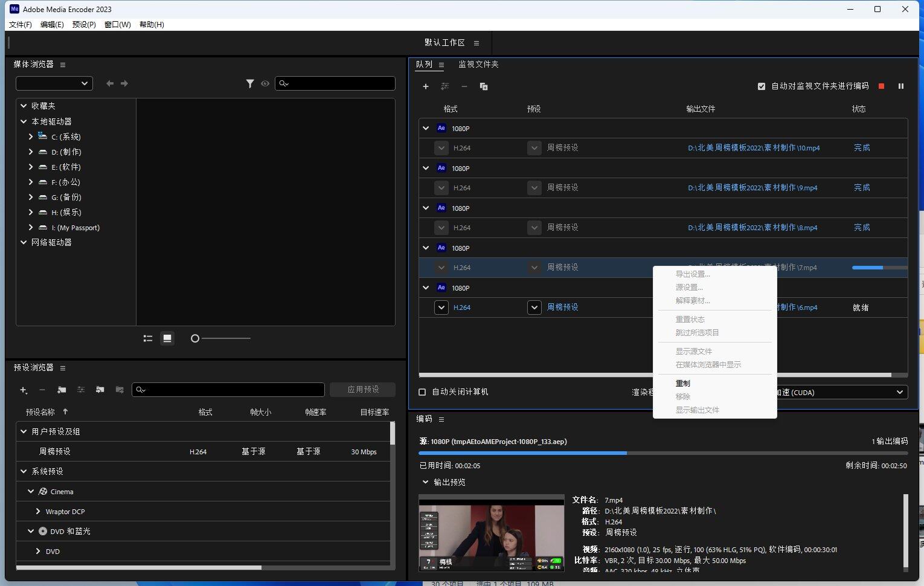Screen dimensions: 924x586
Task: Open file type filter funnel
Action: tap(250, 83)
